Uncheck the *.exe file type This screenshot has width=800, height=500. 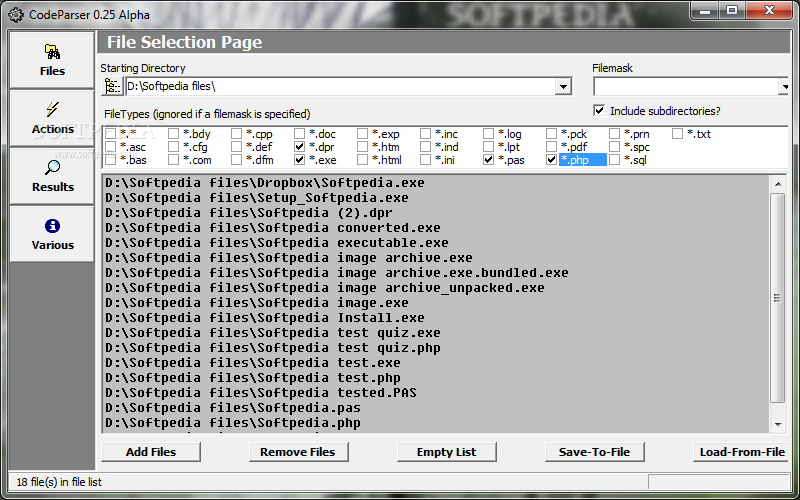299,160
